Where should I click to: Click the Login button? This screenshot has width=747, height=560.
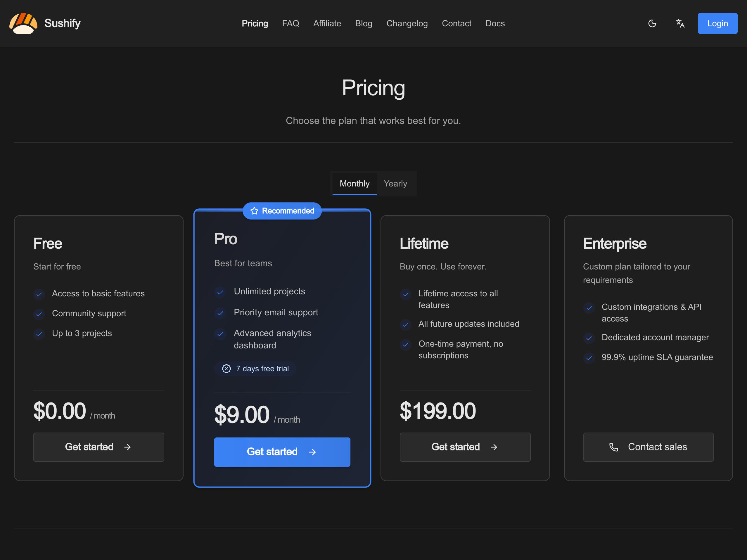(717, 23)
